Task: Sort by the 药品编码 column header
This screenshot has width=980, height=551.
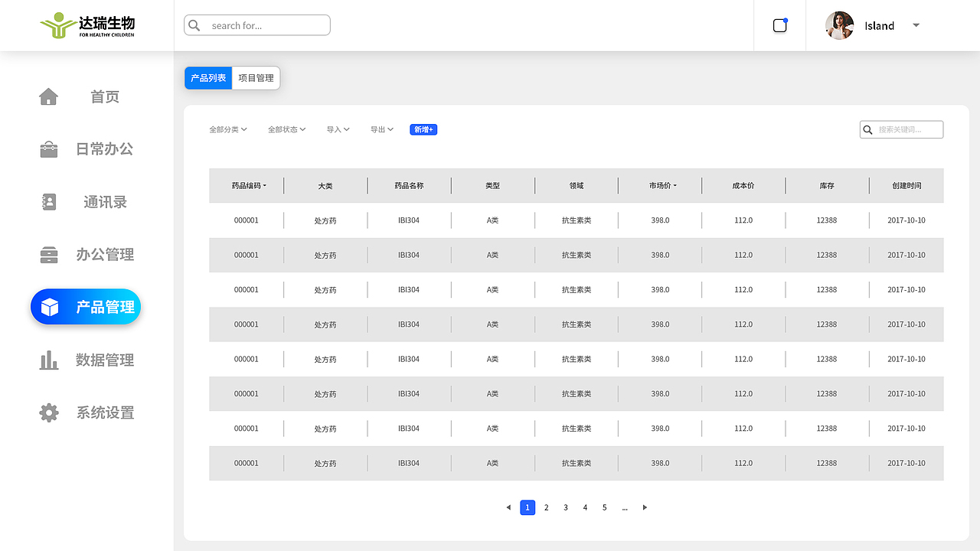Action: click(249, 186)
